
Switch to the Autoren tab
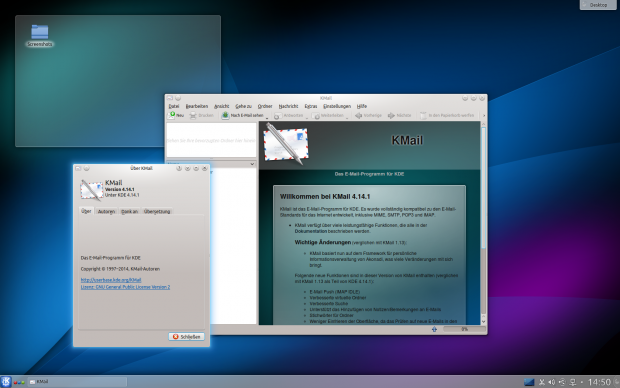106,212
